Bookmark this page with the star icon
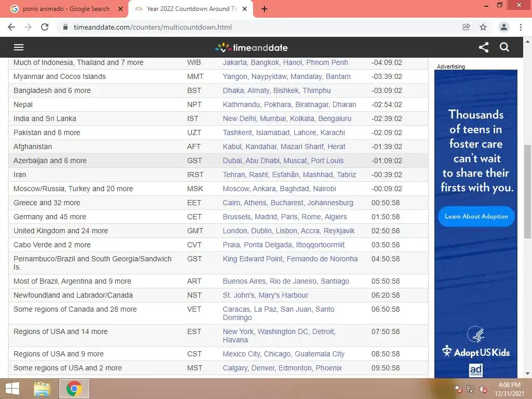532x399 pixels. (483, 27)
